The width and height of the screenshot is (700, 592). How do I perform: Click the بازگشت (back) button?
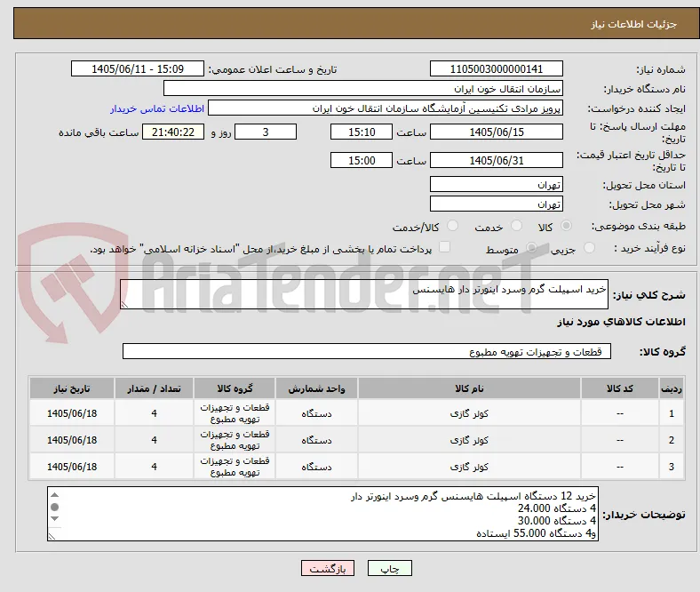click(x=328, y=568)
